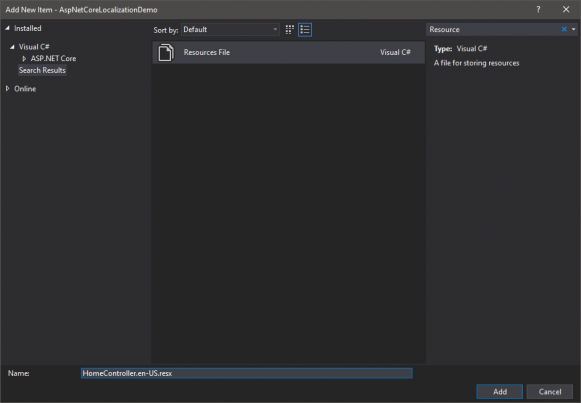Image resolution: width=581 pixels, height=403 pixels.
Task: Select the Resources File template
Action: tap(288, 52)
